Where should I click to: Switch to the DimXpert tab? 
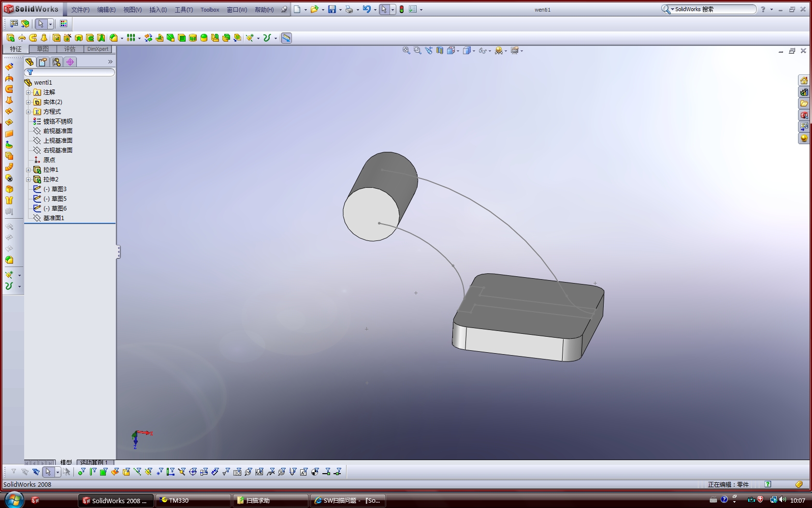point(98,49)
